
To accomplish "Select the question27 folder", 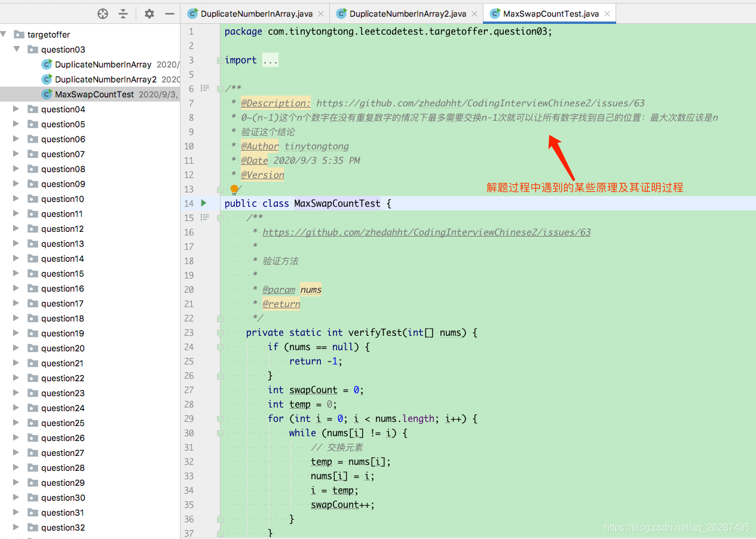I will tap(62, 453).
